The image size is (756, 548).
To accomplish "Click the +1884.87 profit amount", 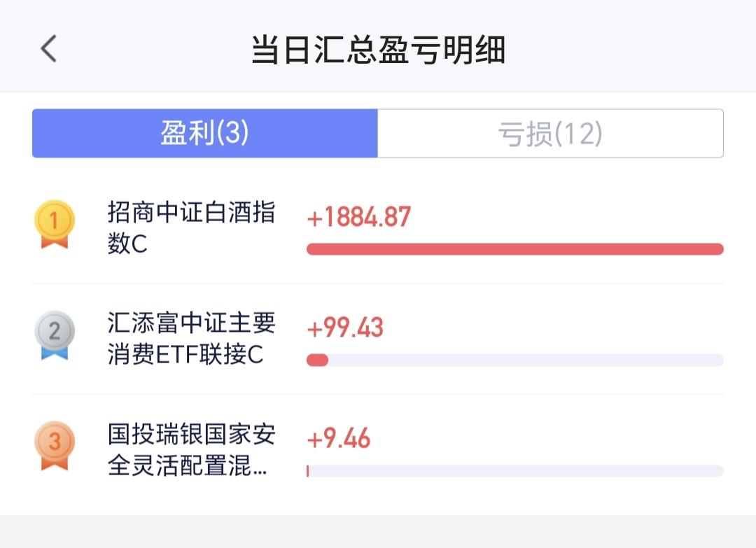I will tap(358, 217).
